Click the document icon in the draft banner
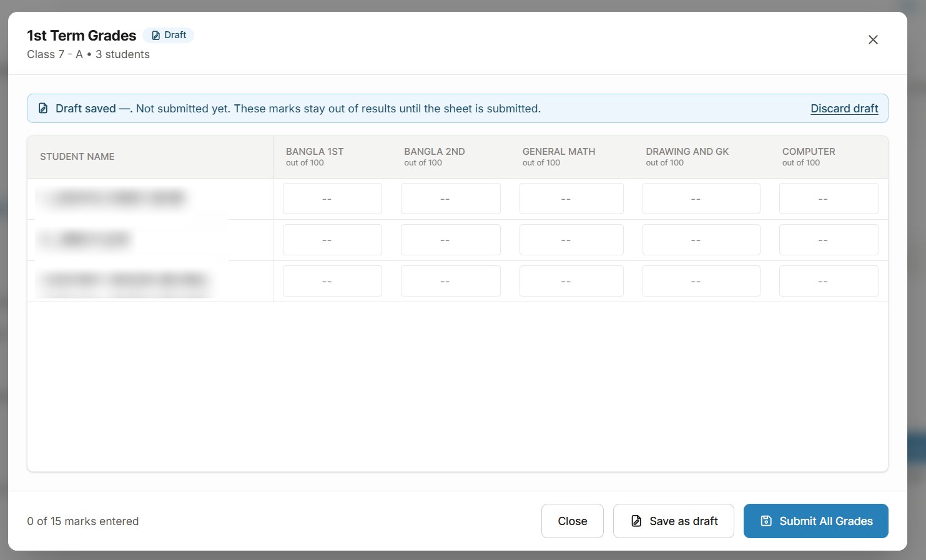This screenshot has width=926, height=560. tap(43, 109)
